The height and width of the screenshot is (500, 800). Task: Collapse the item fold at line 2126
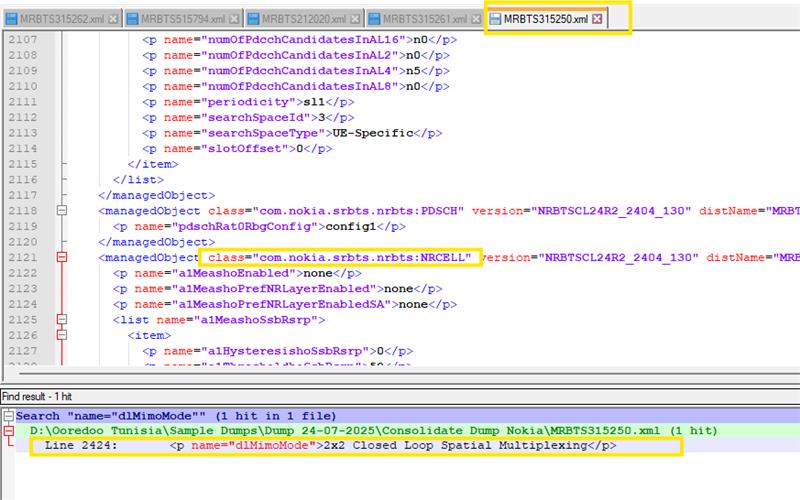pos(62,336)
